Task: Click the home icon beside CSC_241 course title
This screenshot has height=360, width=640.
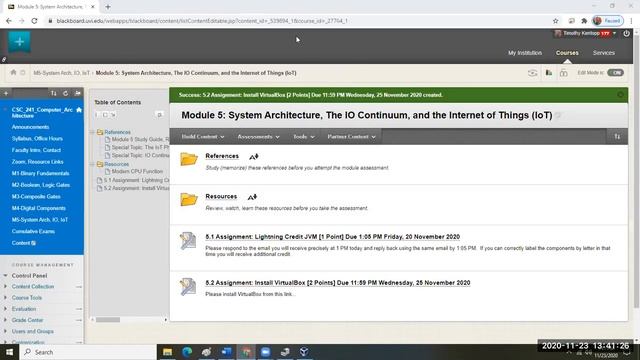Action: click(x=79, y=110)
